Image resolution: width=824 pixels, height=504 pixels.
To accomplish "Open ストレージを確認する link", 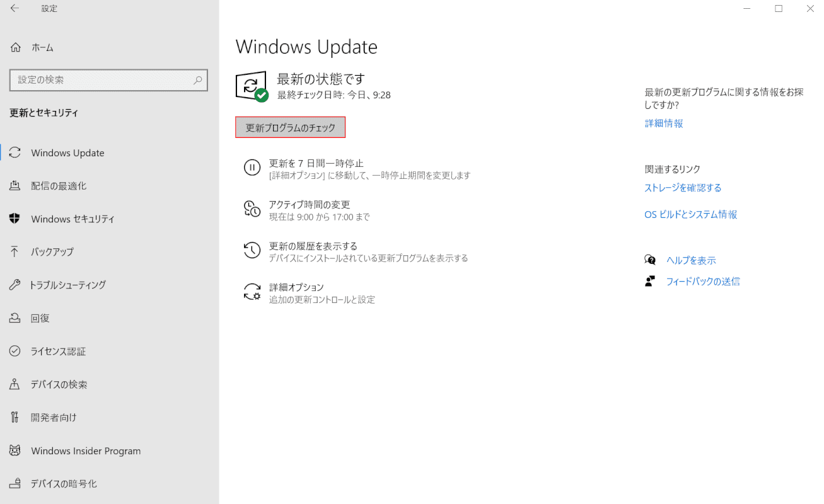I will [x=683, y=188].
